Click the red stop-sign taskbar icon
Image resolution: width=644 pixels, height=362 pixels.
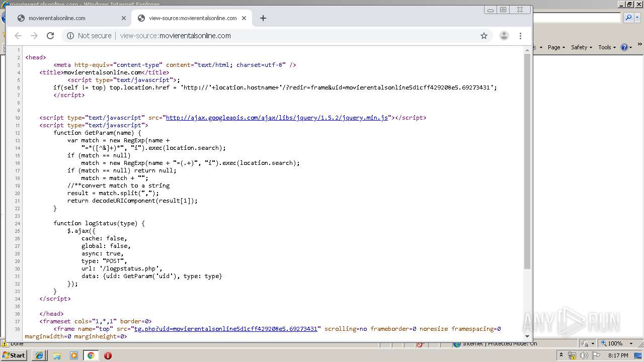(x=108, y=355)
